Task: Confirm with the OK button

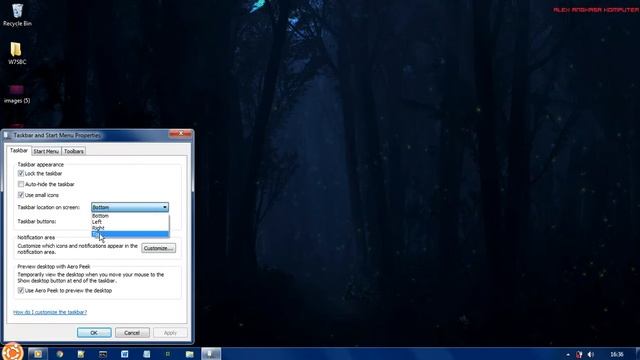Action: coord(94,333)
